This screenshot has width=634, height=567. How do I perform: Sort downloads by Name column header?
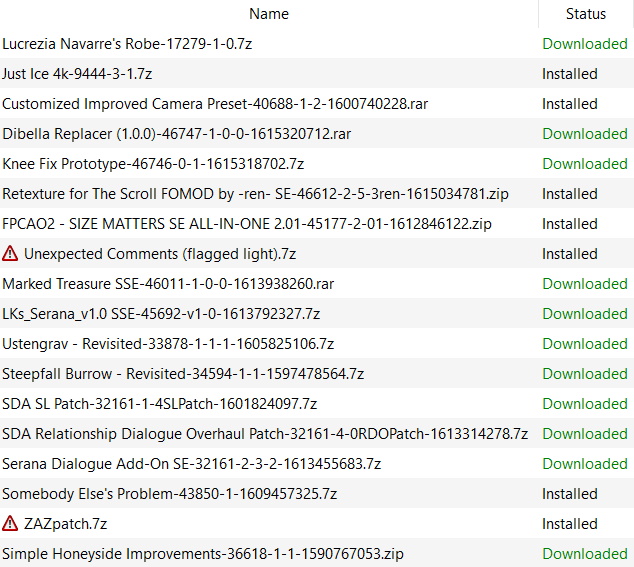[269, 14]
